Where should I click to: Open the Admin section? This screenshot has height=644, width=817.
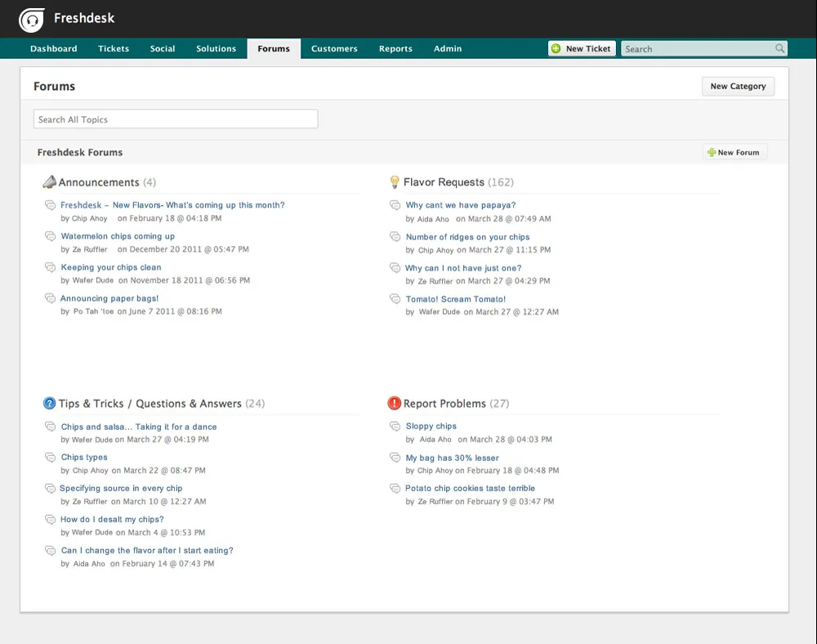tap(447, 48)
